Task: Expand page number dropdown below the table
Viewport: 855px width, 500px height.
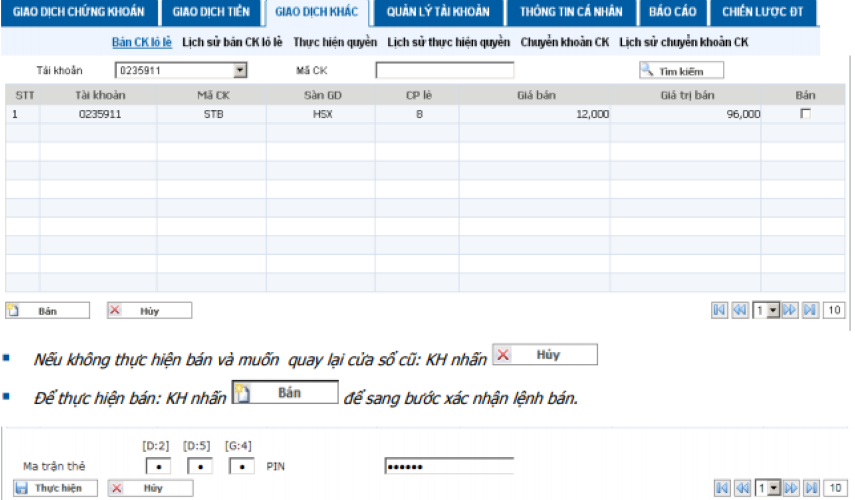Action: 773,311
